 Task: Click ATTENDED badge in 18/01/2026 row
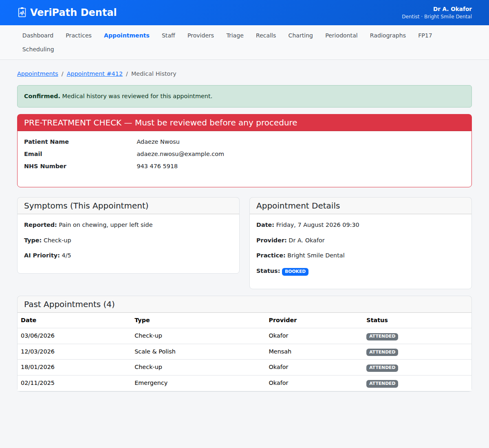(x=382, y=368)
